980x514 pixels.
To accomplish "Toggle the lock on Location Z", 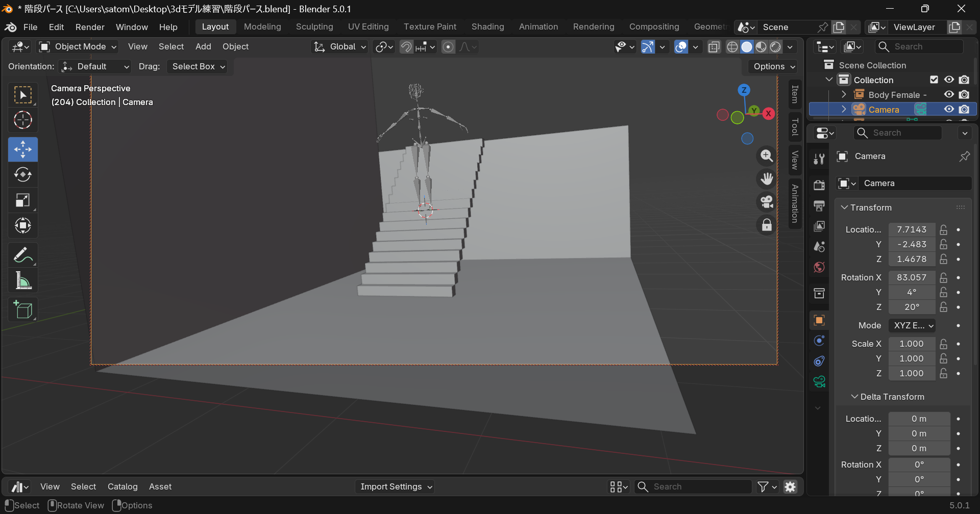I will (944, 259).
